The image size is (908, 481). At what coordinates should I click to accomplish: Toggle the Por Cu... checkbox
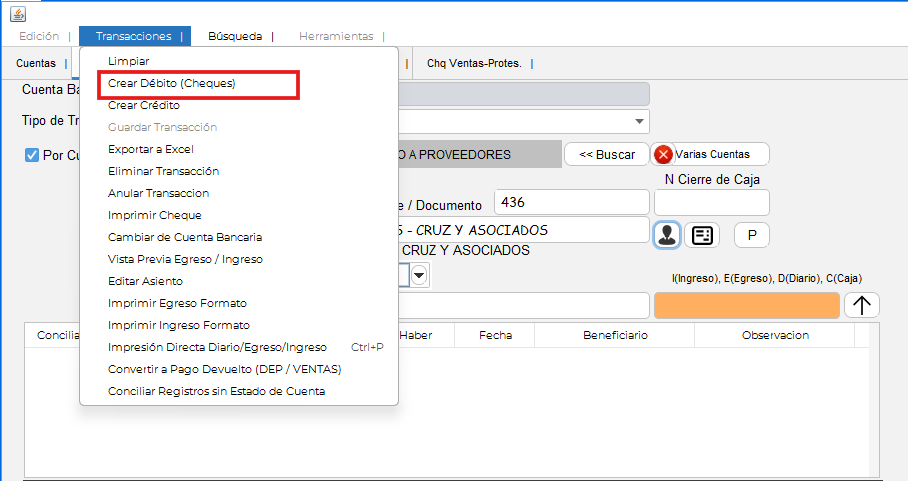point(32,155)
